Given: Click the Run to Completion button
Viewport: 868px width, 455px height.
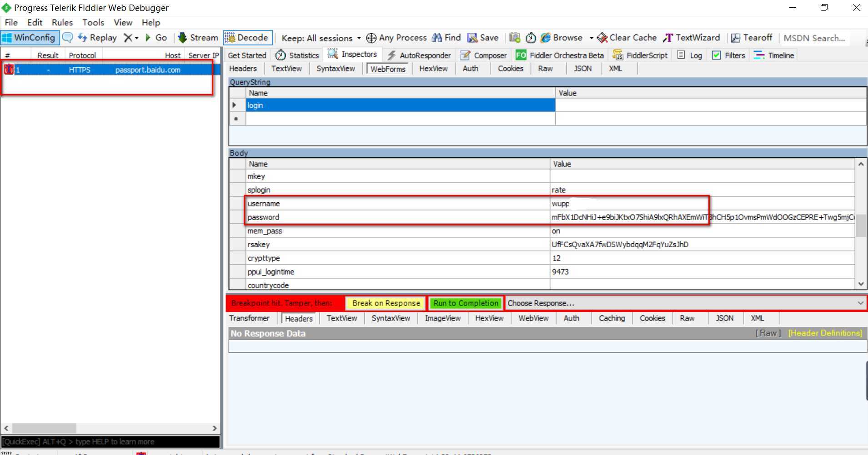Looking at the screenshot, I should [466, 303].
